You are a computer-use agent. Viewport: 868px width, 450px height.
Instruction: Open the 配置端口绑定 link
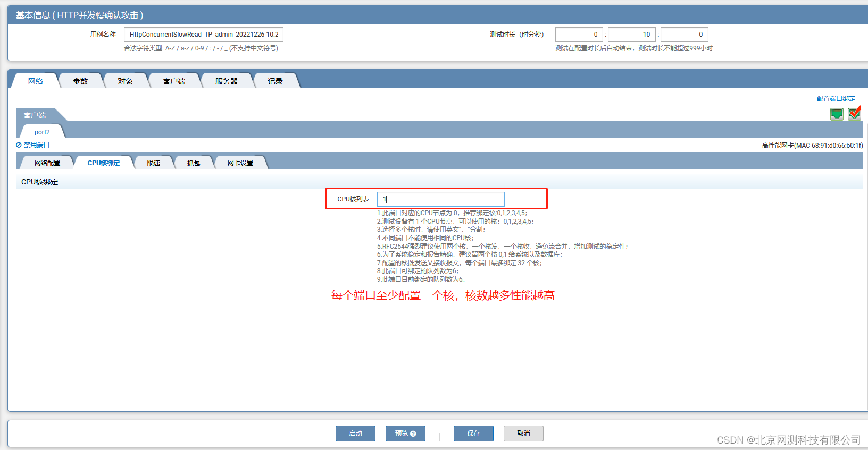[x=836, y=99]
